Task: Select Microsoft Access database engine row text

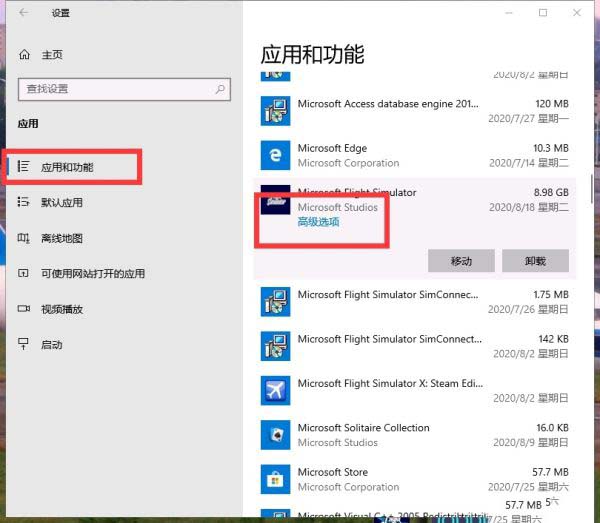Action: [x=388, y=104]
